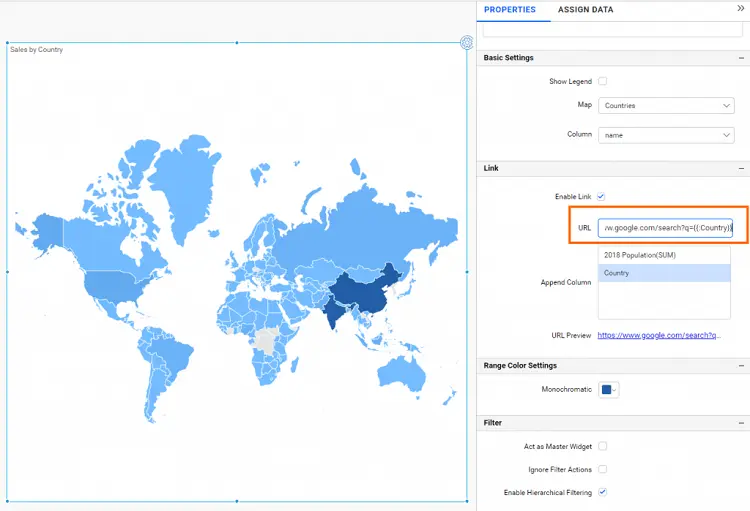This screenshot has width=750, height=511.
Task: Choose Country in Append Column list
Action: [x=664, y=273]
